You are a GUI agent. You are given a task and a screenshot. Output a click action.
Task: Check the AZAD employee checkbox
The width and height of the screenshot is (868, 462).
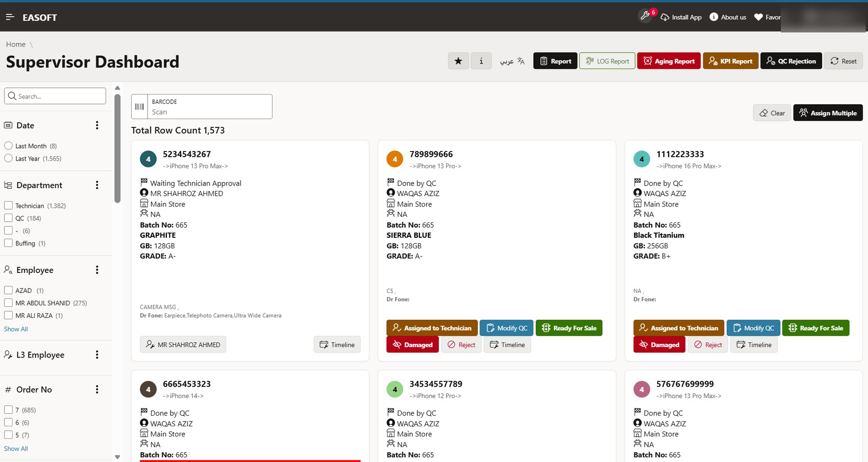[8, 290]
